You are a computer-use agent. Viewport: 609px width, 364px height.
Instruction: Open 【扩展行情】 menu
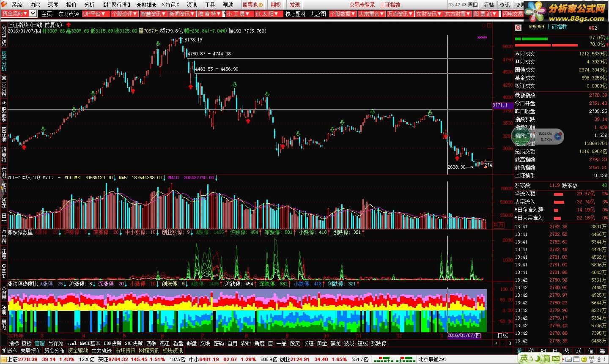pos(116,5)
